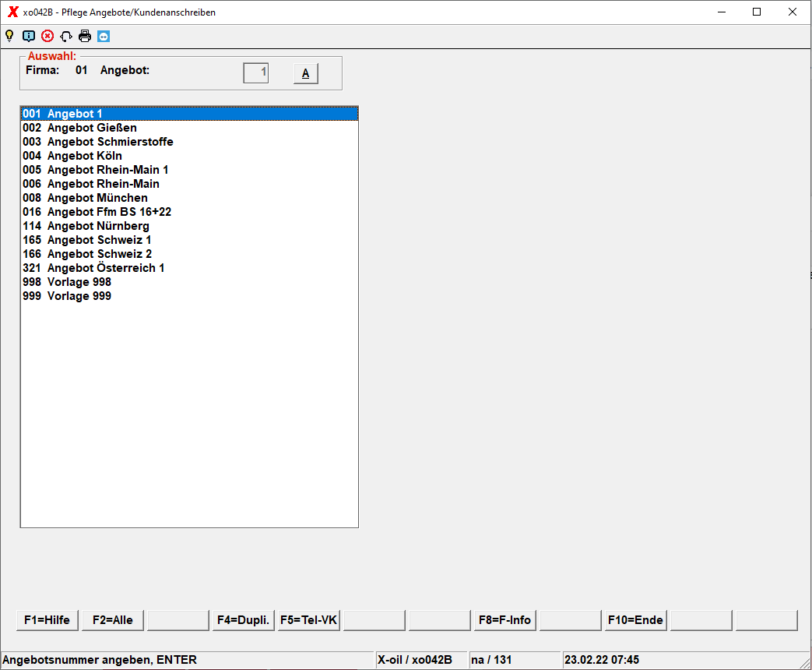
Task: Select row 006 Angebot Rhein-Main
Action: [189, 183]
